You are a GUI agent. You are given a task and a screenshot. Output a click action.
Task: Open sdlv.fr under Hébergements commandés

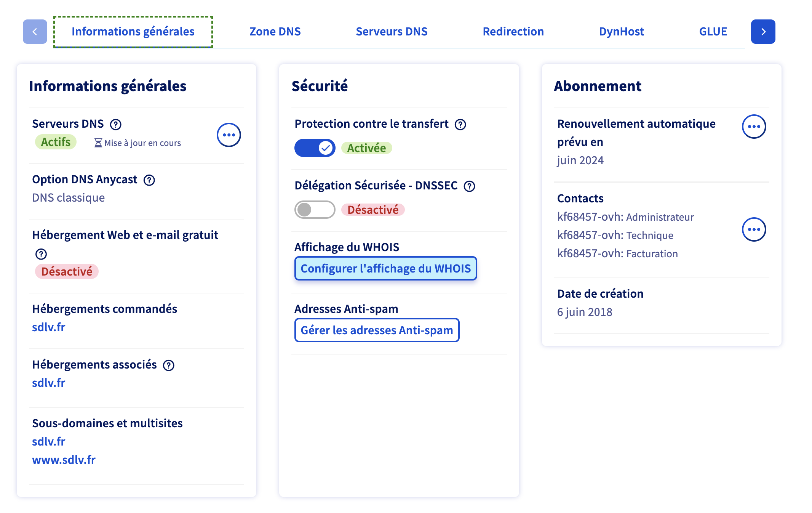point(48,327)
